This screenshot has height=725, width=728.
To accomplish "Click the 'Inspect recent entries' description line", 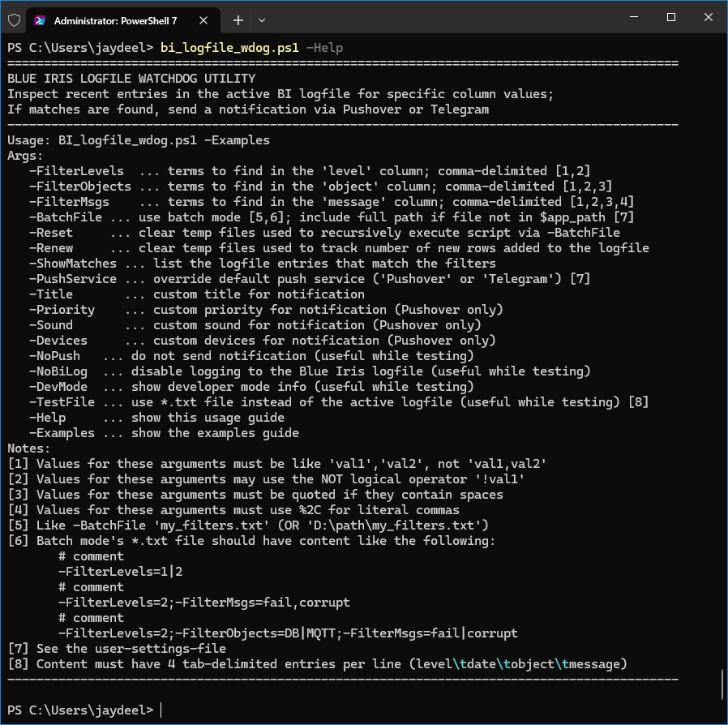I will 280,94.
